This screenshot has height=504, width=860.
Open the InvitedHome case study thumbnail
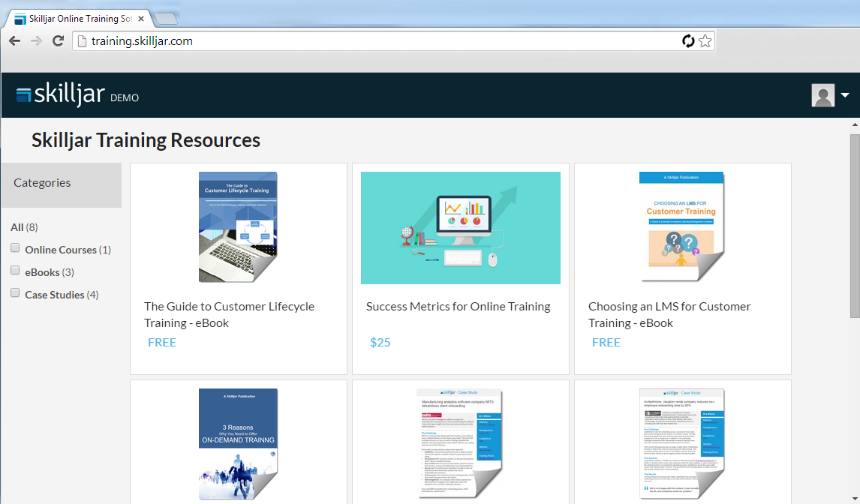point(681,444)
